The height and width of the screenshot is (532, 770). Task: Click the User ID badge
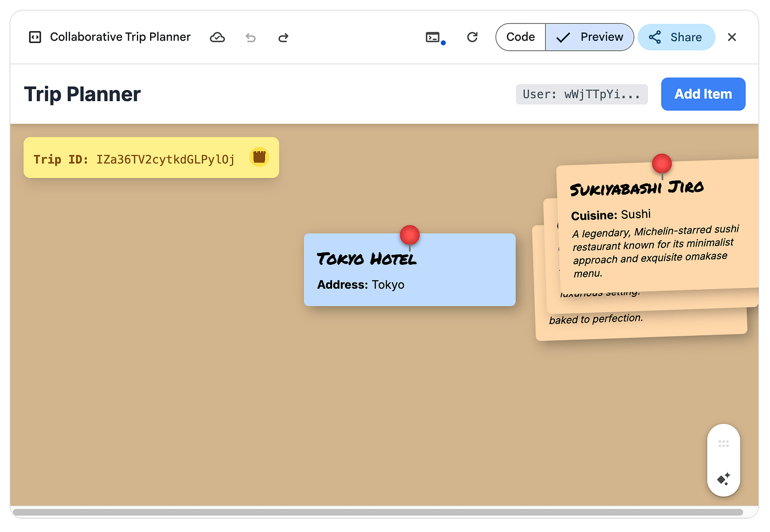pyautogui.click(x=581, y=95)
